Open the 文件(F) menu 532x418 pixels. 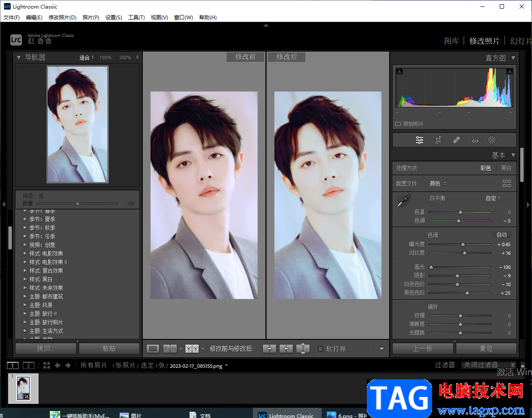pyautogui.click(x=12, y=17)
